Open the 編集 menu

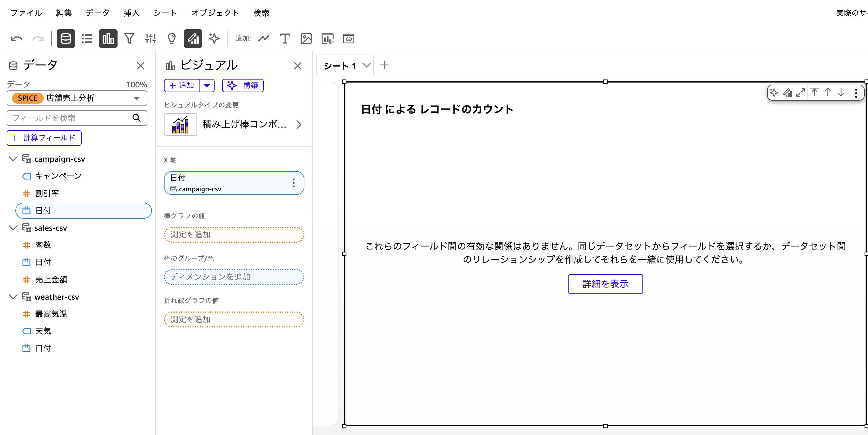pos(64,13)
